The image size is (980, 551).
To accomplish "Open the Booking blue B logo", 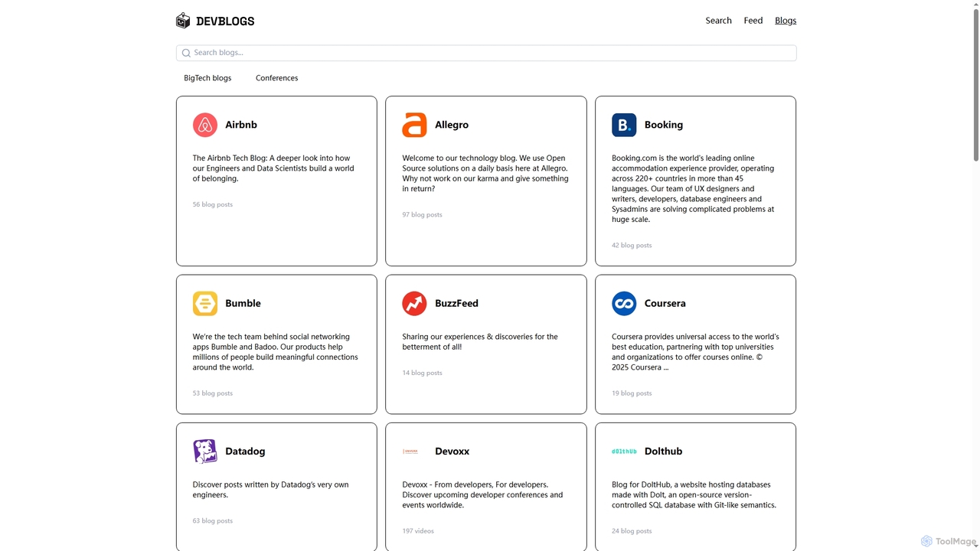I will 624,125.
